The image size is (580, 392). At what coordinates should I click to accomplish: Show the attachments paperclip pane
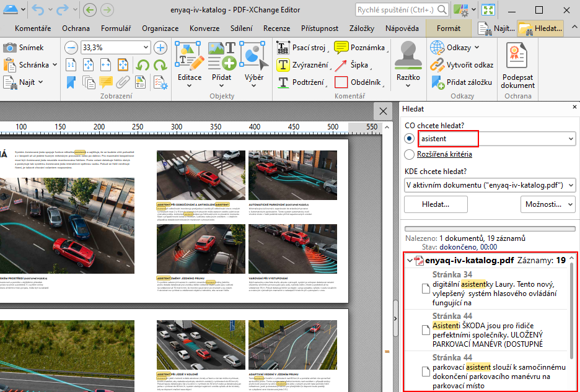[x=123, y=82]
